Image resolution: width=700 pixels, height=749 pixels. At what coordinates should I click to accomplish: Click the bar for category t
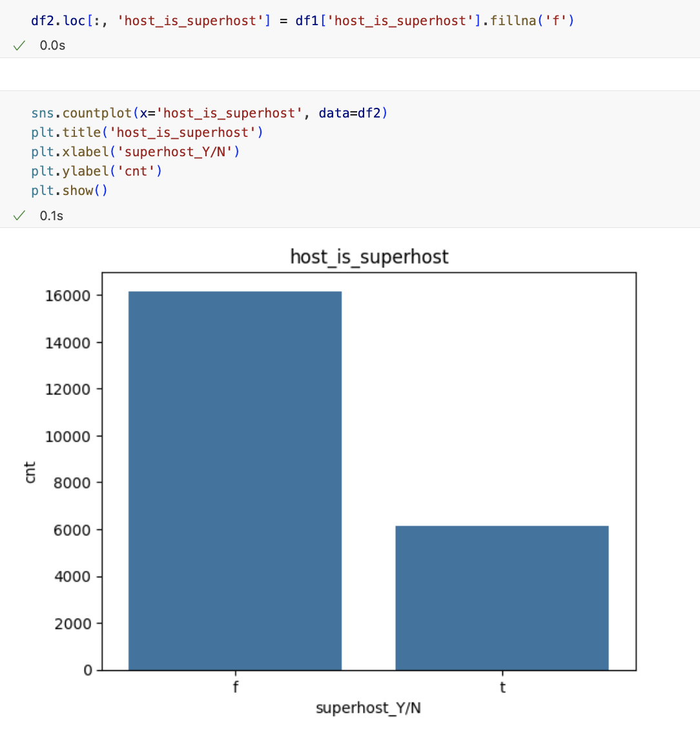[502, 598]
